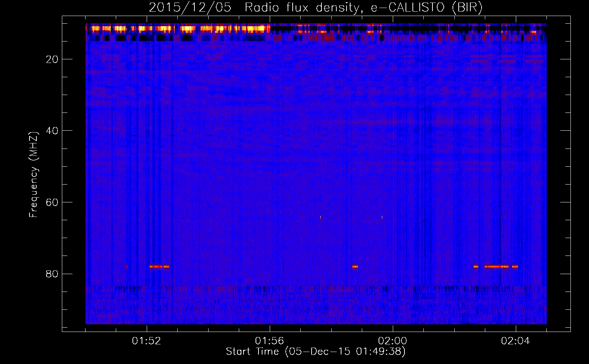589x364 pixels.
Task: Click the 'Frequency (MHZ)' y-axis label
Action: coord(33,175)
